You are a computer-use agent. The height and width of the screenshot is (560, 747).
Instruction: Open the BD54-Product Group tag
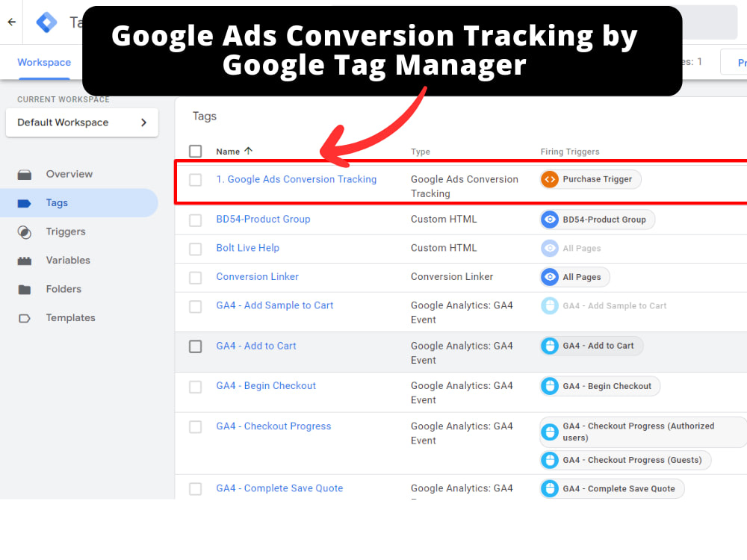click(x=263, y=219)
